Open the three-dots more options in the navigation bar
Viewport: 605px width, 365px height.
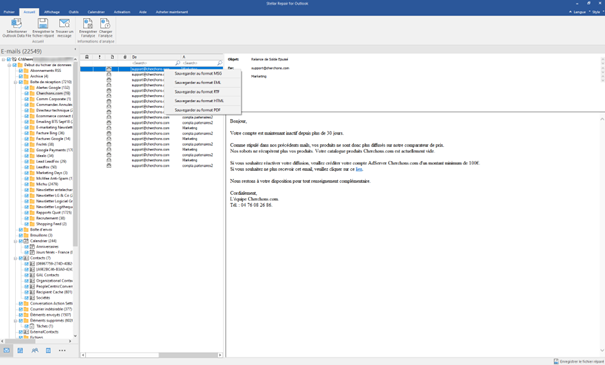62,350
